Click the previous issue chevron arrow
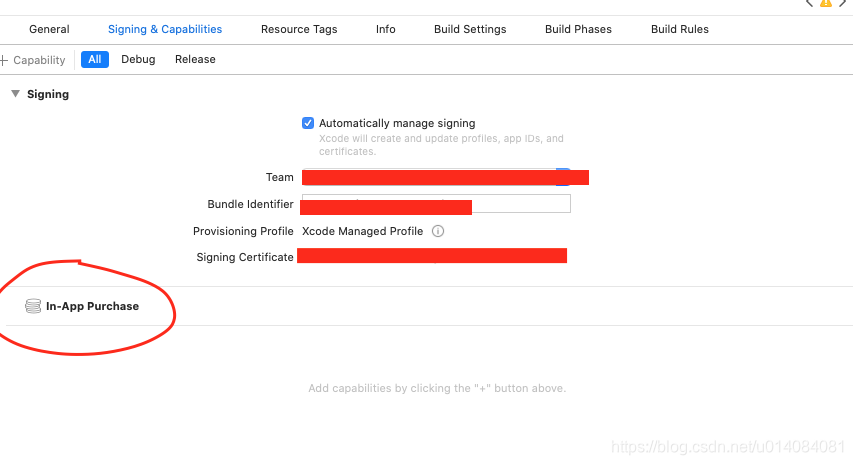This screenshot has width=853, height=465. (x=808, y=4)
